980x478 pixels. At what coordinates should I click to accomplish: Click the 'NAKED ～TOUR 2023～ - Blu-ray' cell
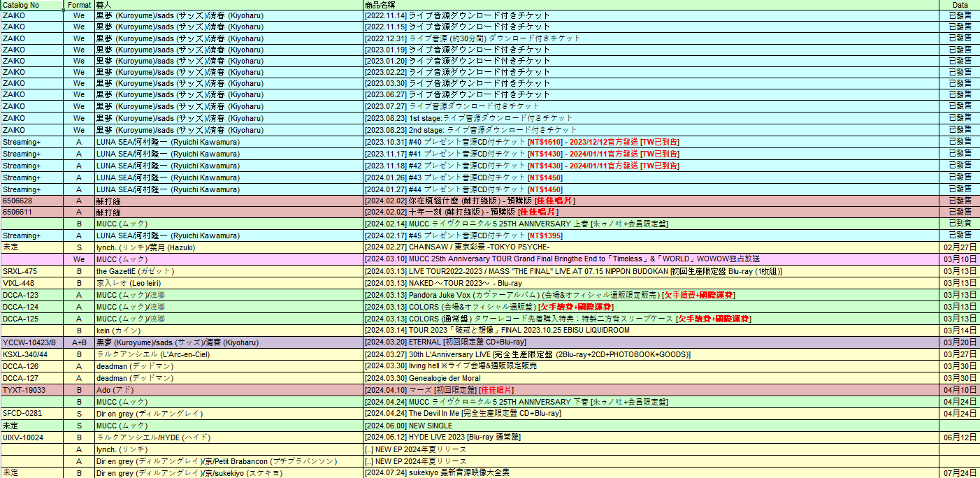point(651,283)
